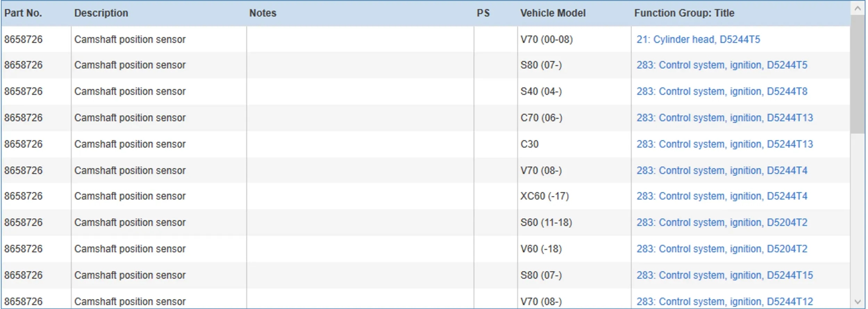Screen dimensions: 868x309
Task: Open the V60 (-18) D5204T2 ignition link
Action: tap(721, 249)
